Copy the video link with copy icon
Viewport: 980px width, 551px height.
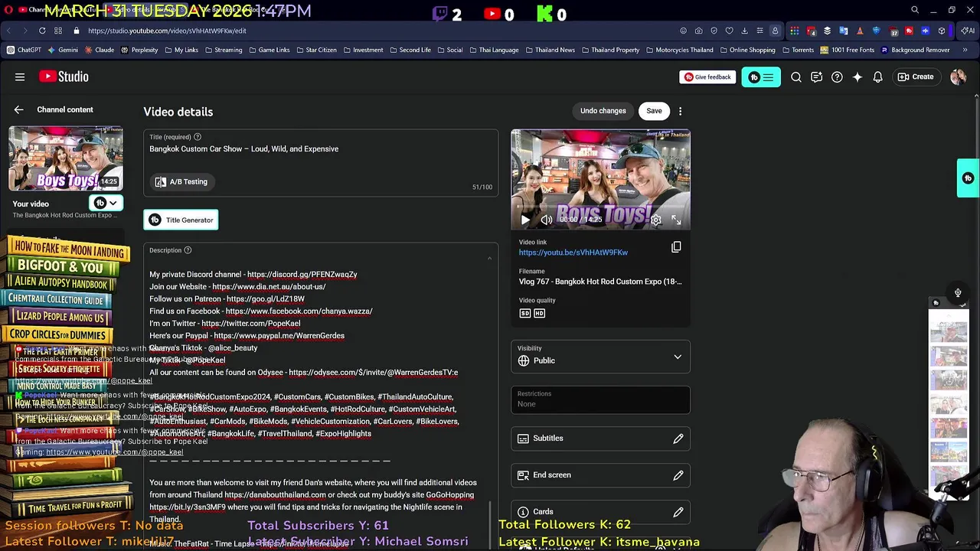point(676,247)
